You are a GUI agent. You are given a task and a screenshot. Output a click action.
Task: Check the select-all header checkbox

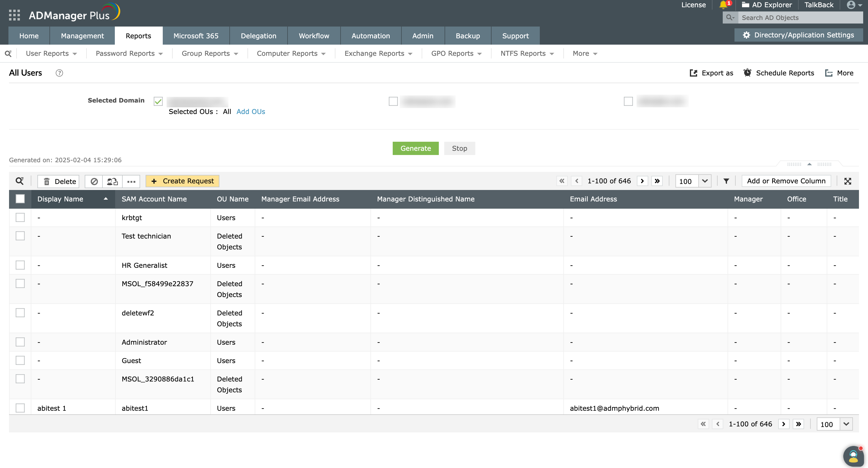coord(20,199)
